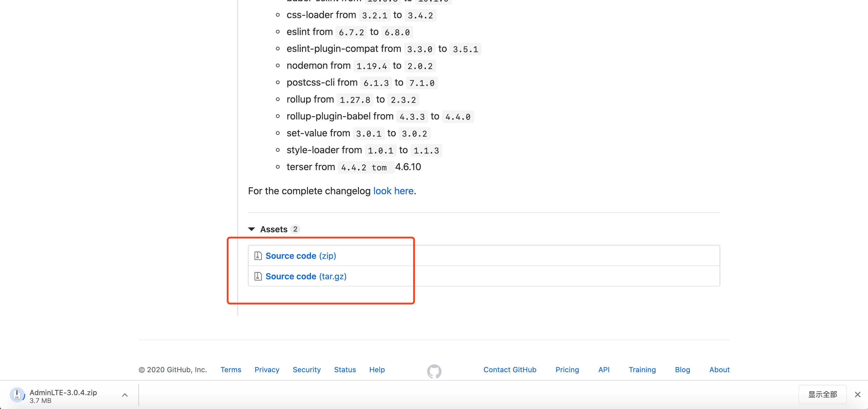The width and height of the screenshot is (868, 409).
Task: Open the Status footer link
Action: 345,369
